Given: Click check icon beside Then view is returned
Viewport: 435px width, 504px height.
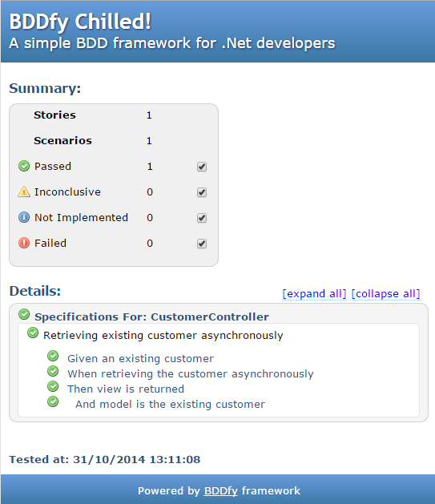Looking at the screenshot, I should coord(53,386).
